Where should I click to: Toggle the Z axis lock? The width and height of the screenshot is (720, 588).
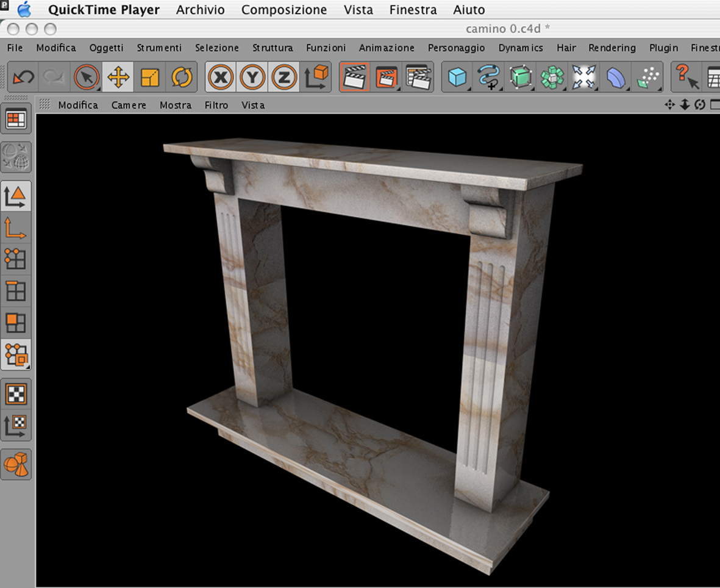tap(283, 77)
